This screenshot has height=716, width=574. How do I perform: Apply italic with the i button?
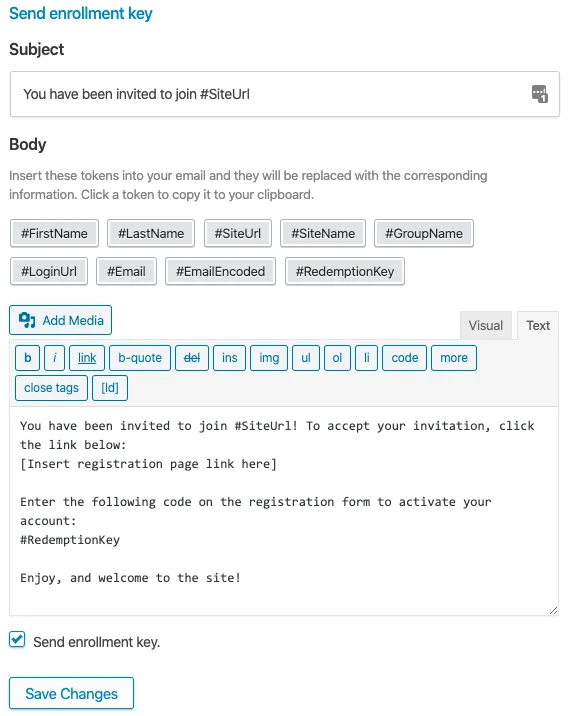point(54,358)
